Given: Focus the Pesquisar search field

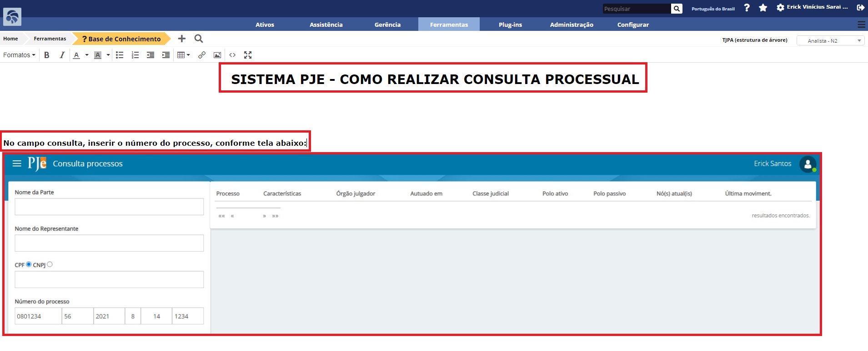Looking at the screenshot, I should click(x=637, y=9).
